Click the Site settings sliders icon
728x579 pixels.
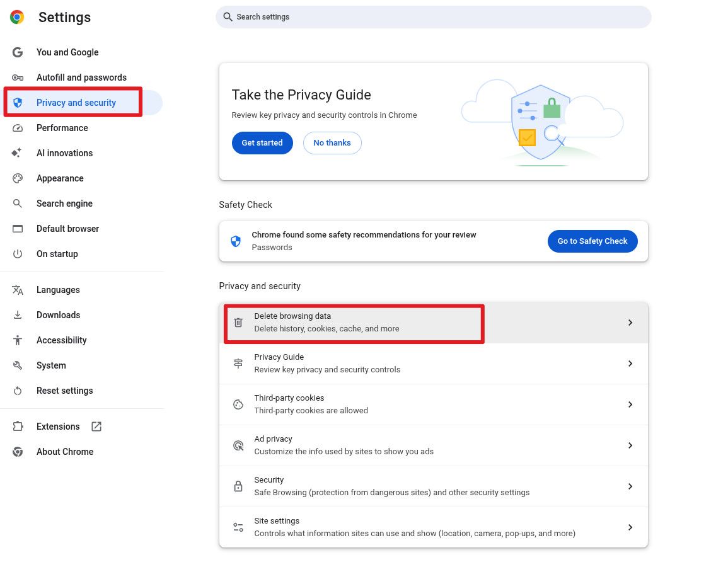coord(238,527)
